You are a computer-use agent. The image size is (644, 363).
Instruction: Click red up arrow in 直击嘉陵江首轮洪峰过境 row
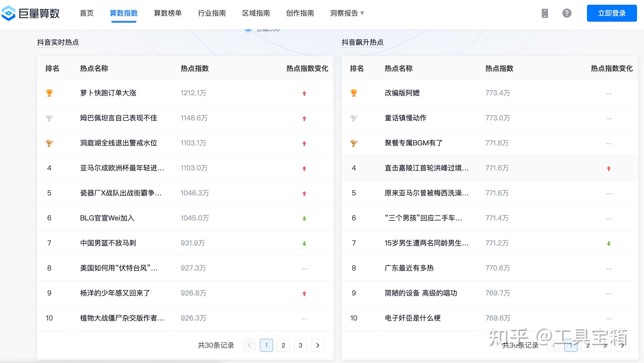click(609, 168)
